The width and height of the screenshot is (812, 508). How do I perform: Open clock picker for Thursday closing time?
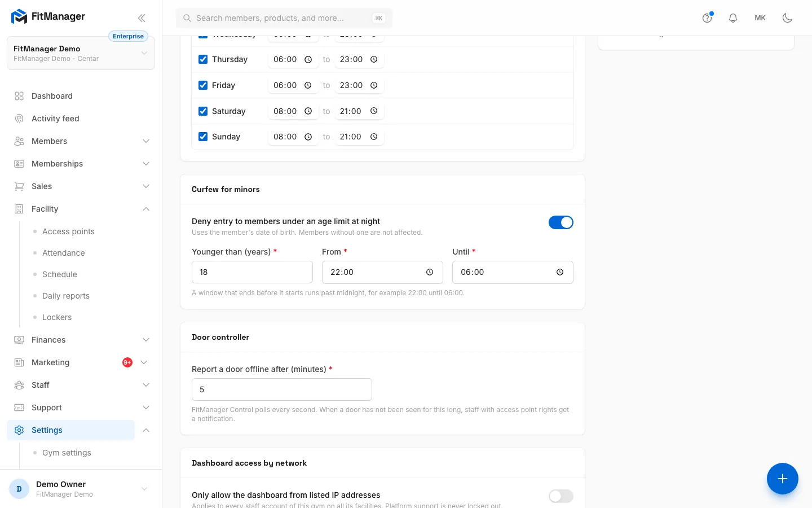[374, 59]
